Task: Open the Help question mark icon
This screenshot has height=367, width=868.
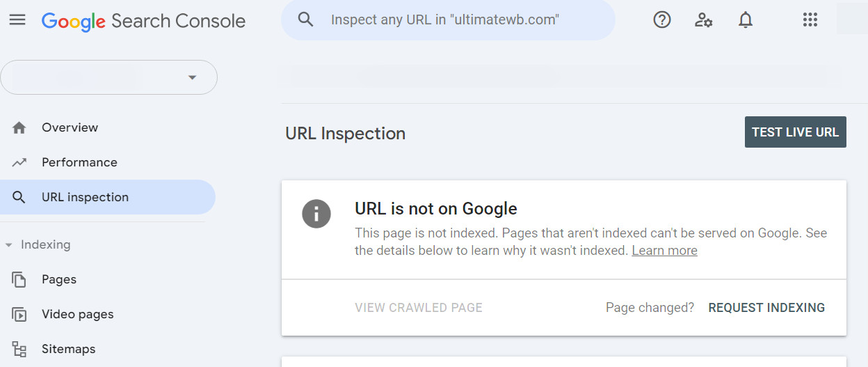Action: pos(662,20)
